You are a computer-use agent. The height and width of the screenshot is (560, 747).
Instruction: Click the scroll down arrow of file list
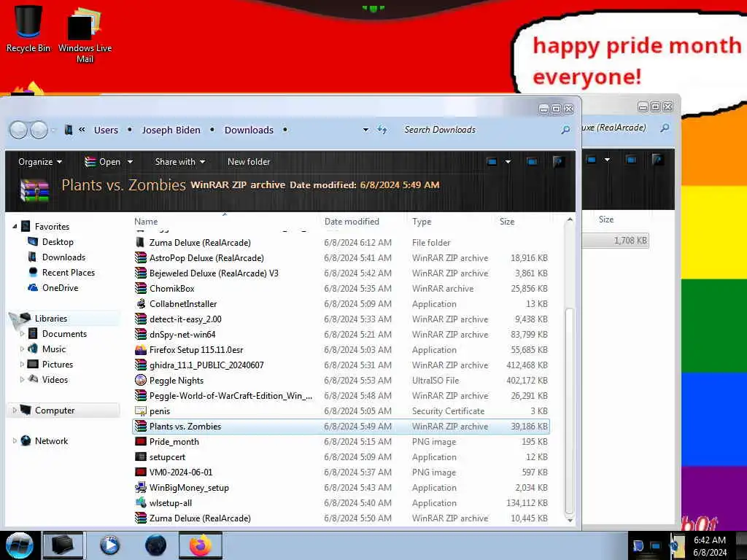pyautogui.click(x=570, y=521)
